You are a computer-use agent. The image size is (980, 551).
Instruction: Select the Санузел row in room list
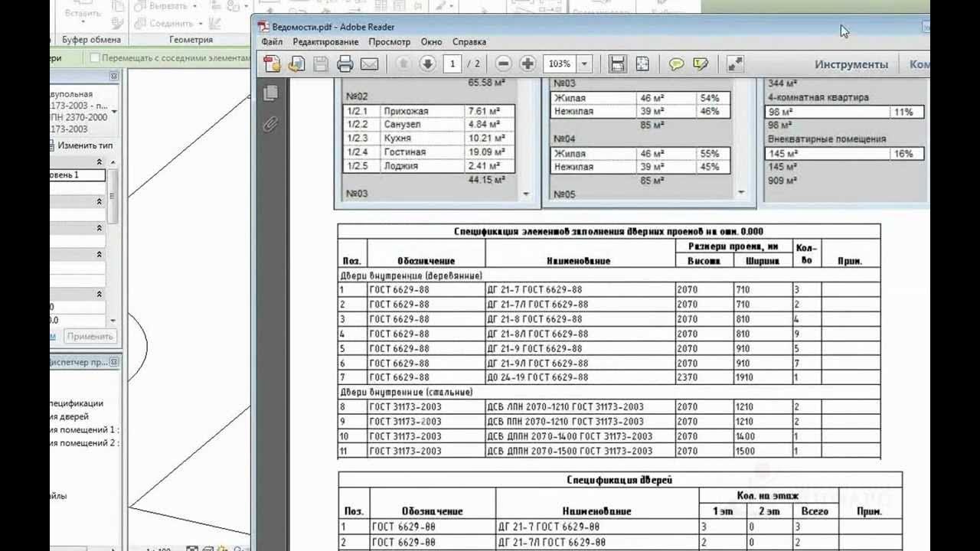click(429, 125)
